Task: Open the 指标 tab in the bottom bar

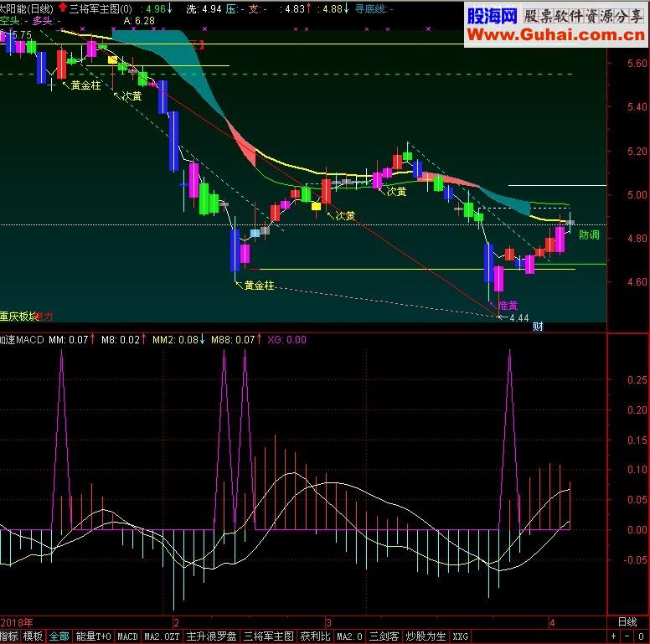Action: [x=9, y=636]
